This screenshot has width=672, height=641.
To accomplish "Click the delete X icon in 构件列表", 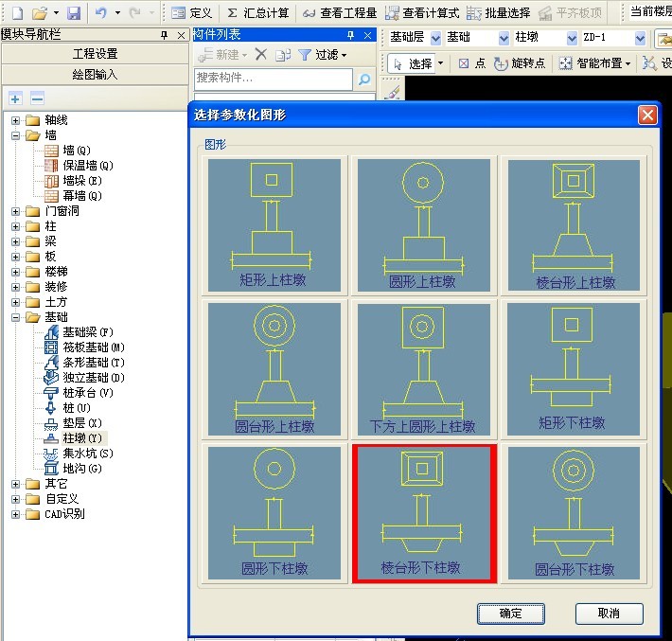I will (x=260, y=55).
